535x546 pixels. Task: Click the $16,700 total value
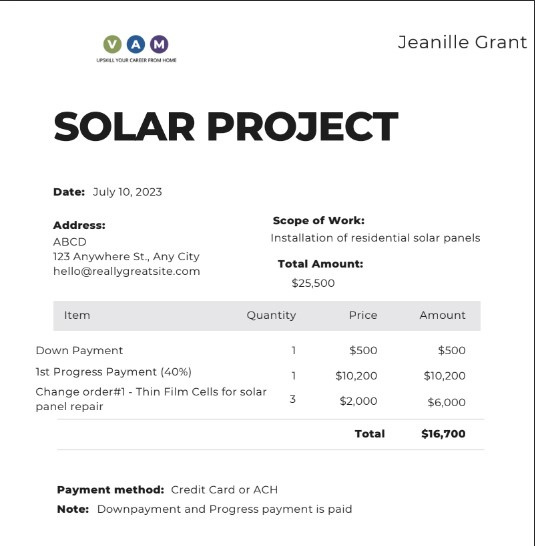(443, 434)
